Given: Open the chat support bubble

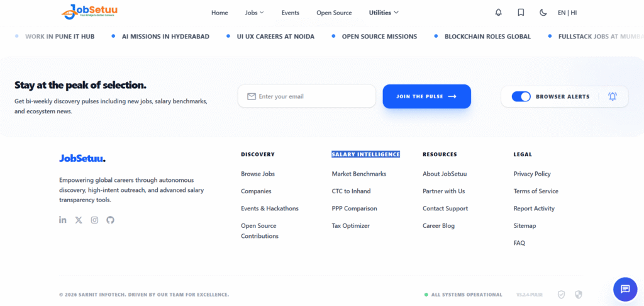Looking at the screenshot, I should coord(625,289).
